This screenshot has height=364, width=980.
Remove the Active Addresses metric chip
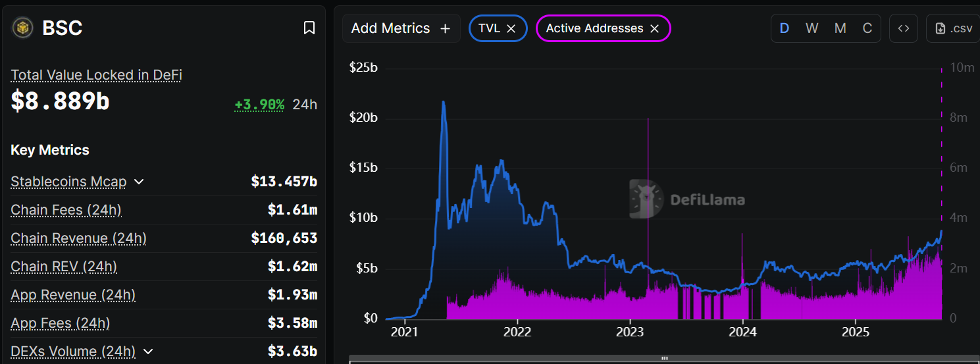pos(654,28)
